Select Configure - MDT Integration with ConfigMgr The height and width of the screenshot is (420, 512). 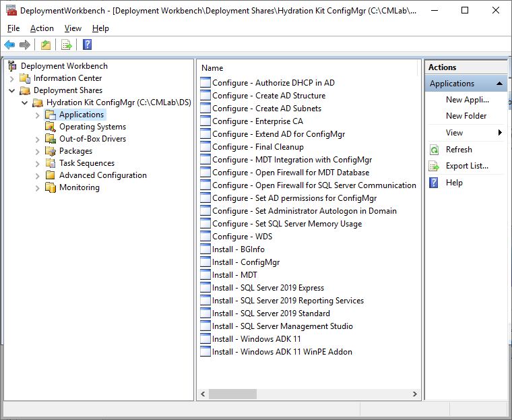click(292, 160)
